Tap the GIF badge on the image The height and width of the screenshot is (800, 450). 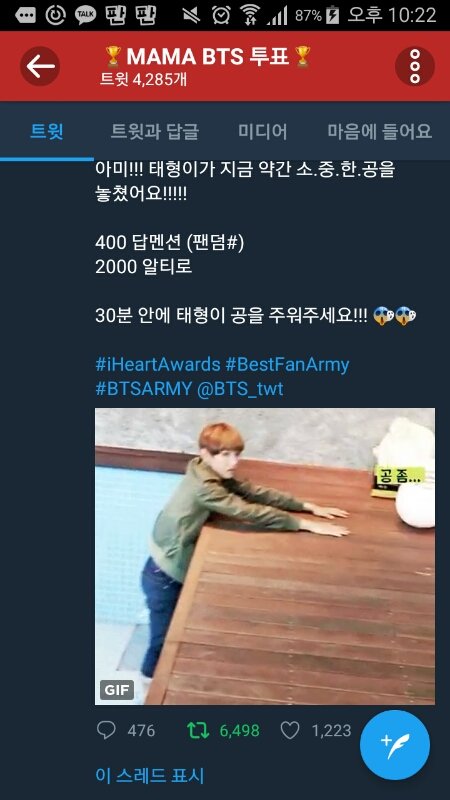point(117,690)
